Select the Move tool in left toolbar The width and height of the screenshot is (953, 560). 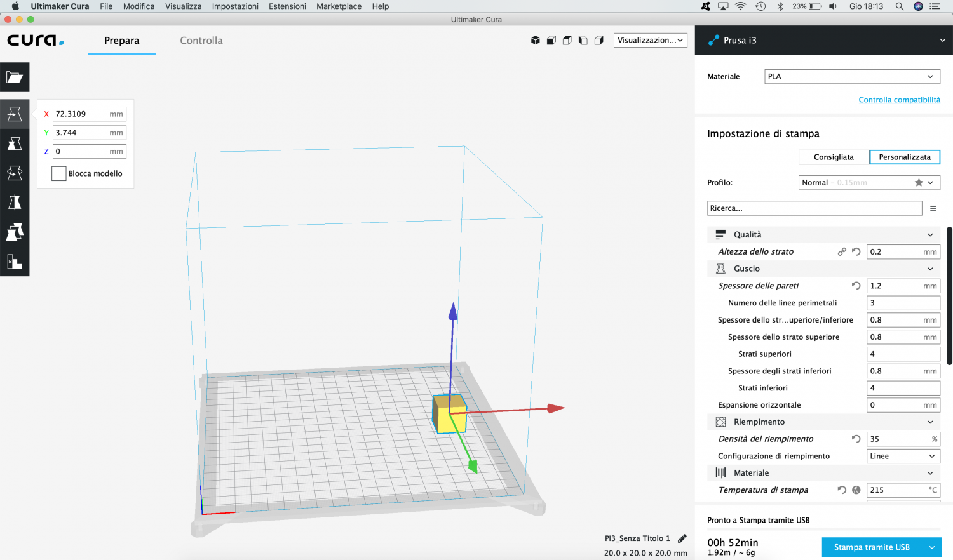(x=15, y=114)
